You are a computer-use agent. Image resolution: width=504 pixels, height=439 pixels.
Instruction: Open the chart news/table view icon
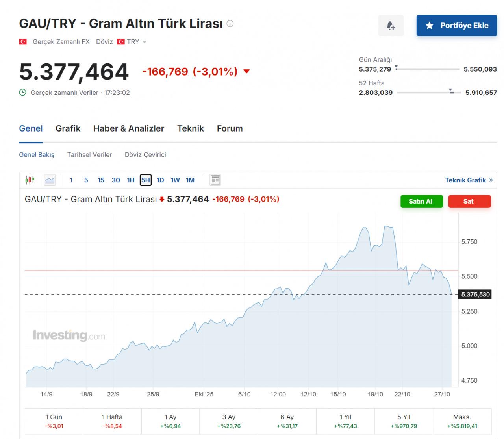click(x=215, y=180)
